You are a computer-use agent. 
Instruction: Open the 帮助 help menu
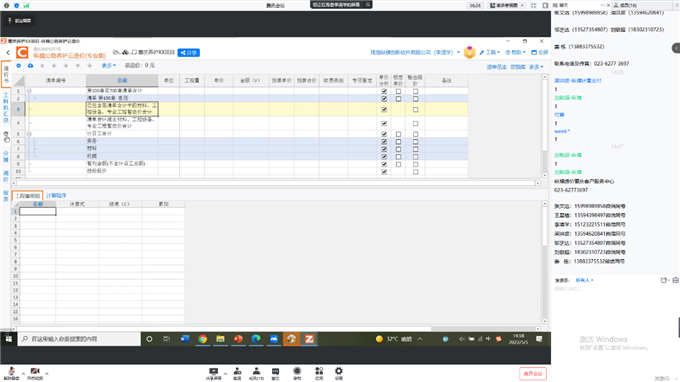point(516,52)
